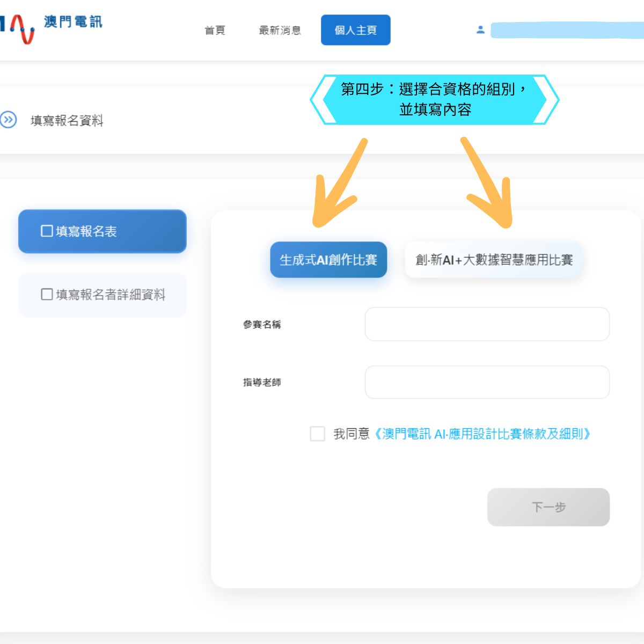Click the 指導老師 field label
The width and height of the screenshot is (644, 644).
point(262,383)
